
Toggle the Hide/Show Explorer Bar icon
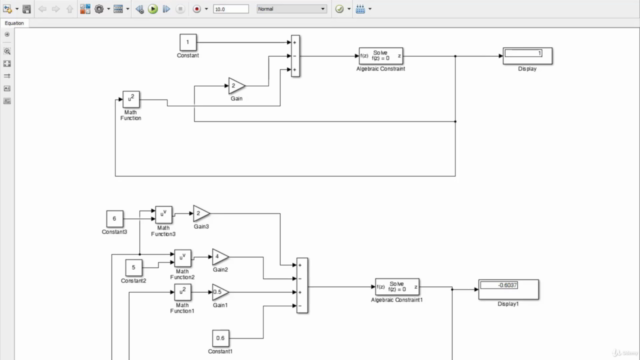[7, 35]
